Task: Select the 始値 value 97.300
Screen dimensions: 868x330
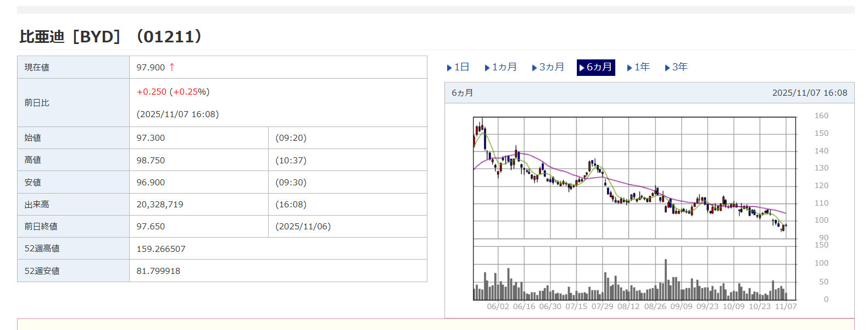Action: 151,138
